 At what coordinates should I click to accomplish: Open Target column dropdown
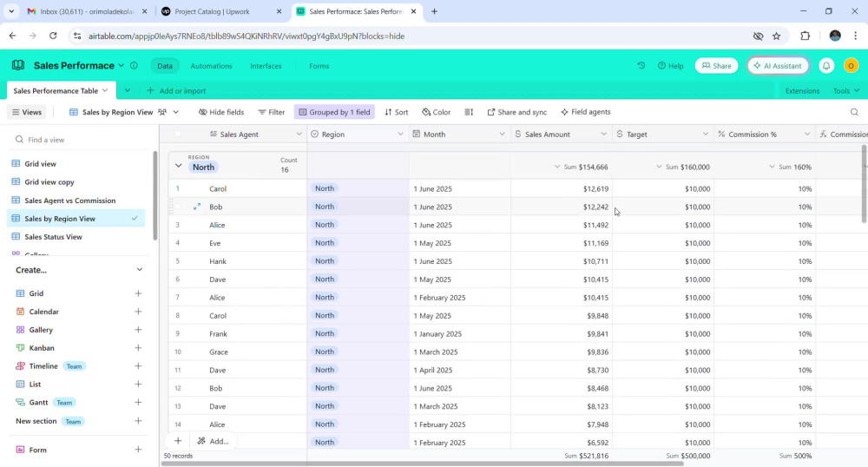pyautogui.click(x=705, y=134)
